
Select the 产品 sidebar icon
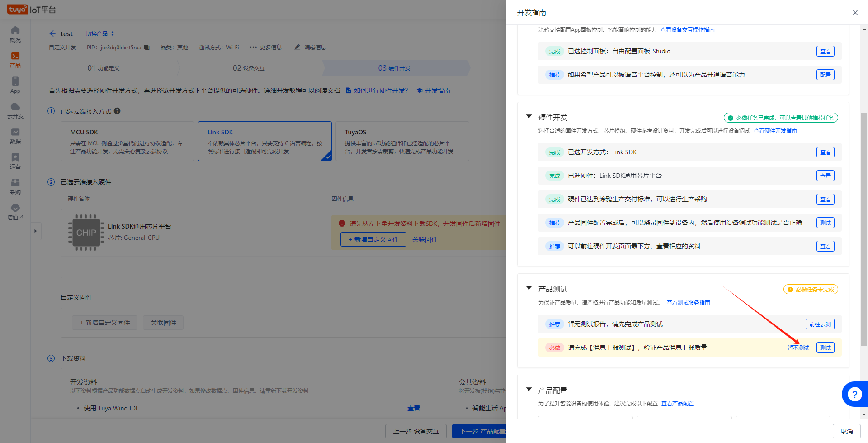pos(15,60)
